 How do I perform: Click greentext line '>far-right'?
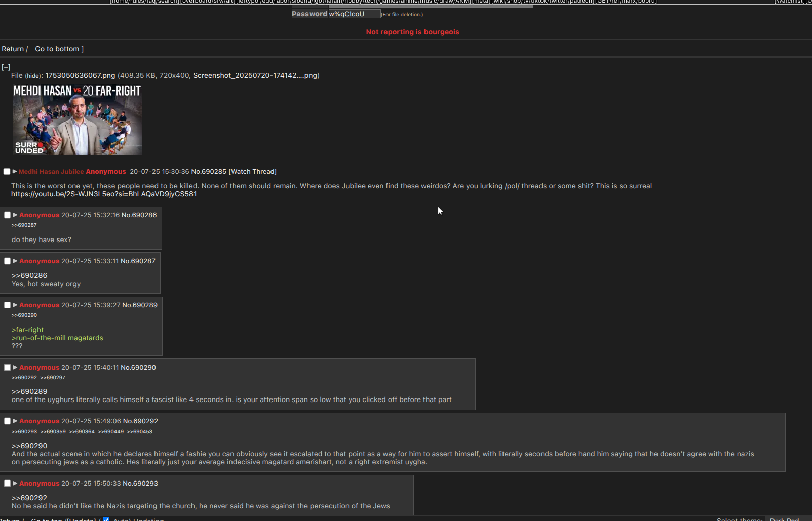click(x=28, y=330)
